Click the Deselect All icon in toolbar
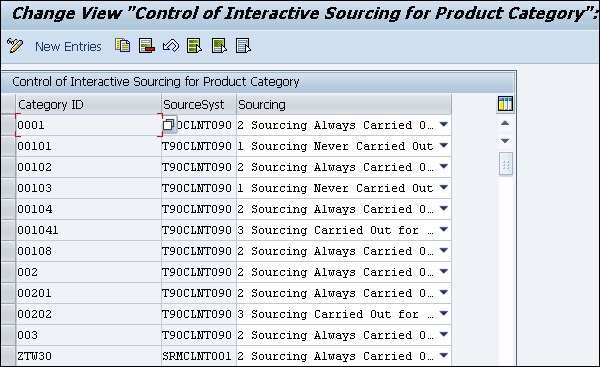 point(243,46)
